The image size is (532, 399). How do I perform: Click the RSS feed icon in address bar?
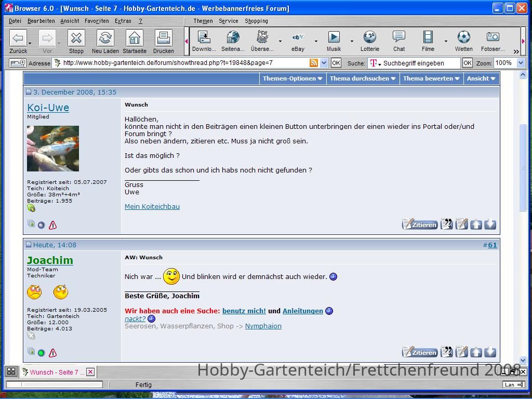(314, 63)
